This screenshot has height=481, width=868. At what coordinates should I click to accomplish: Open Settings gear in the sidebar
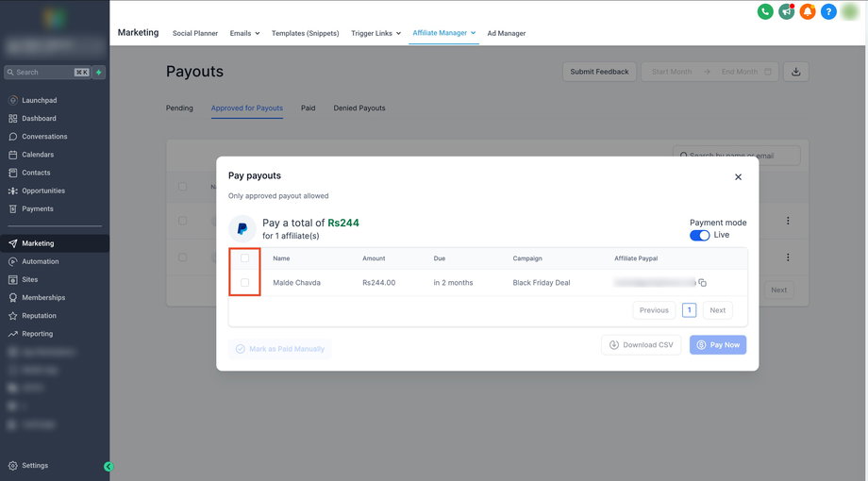(x=35, y=466)
